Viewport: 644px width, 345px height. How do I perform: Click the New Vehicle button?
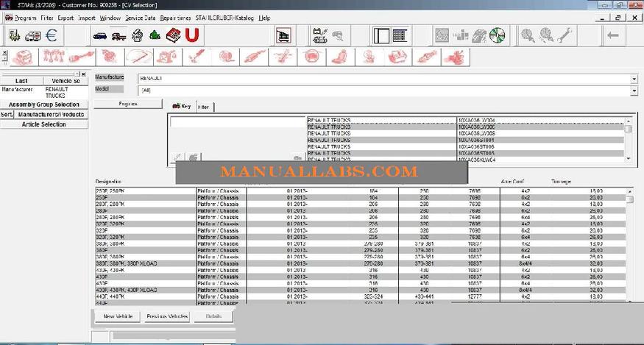[118, 316]
